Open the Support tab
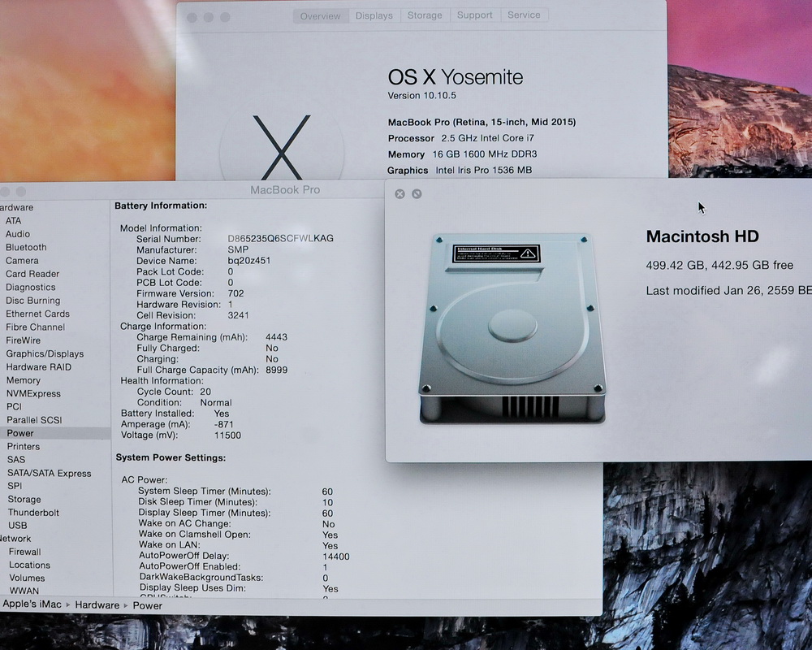This screenshot has height=650, width=812. point(474,15)
